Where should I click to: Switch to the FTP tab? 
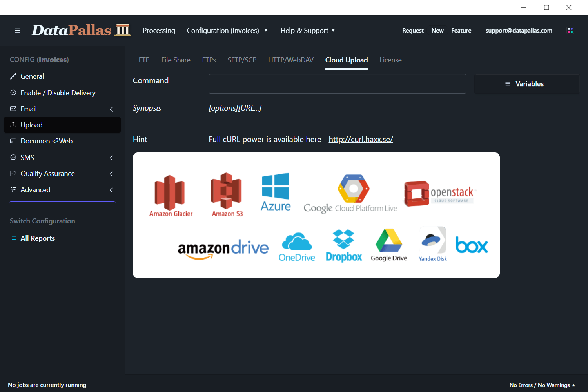tap(144, 60)
